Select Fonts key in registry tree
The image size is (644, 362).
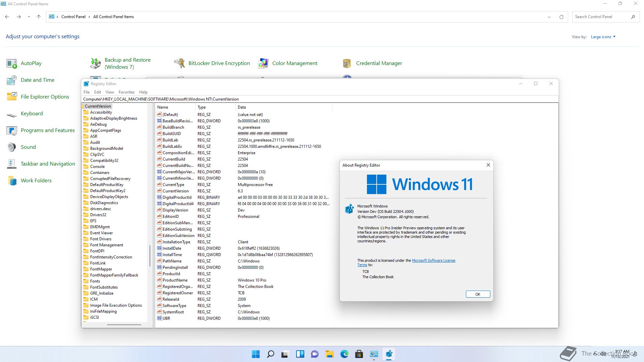95,281
